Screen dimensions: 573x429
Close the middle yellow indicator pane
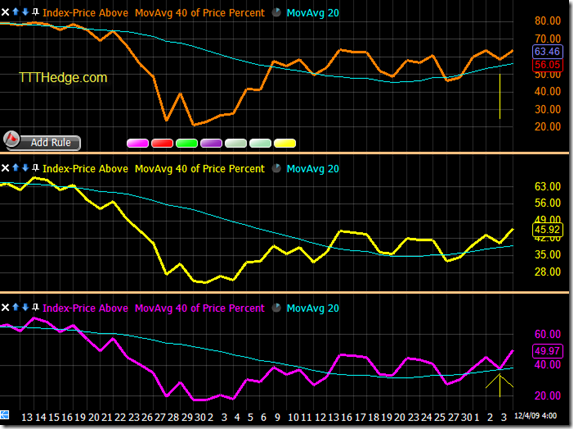coord(5,168)
